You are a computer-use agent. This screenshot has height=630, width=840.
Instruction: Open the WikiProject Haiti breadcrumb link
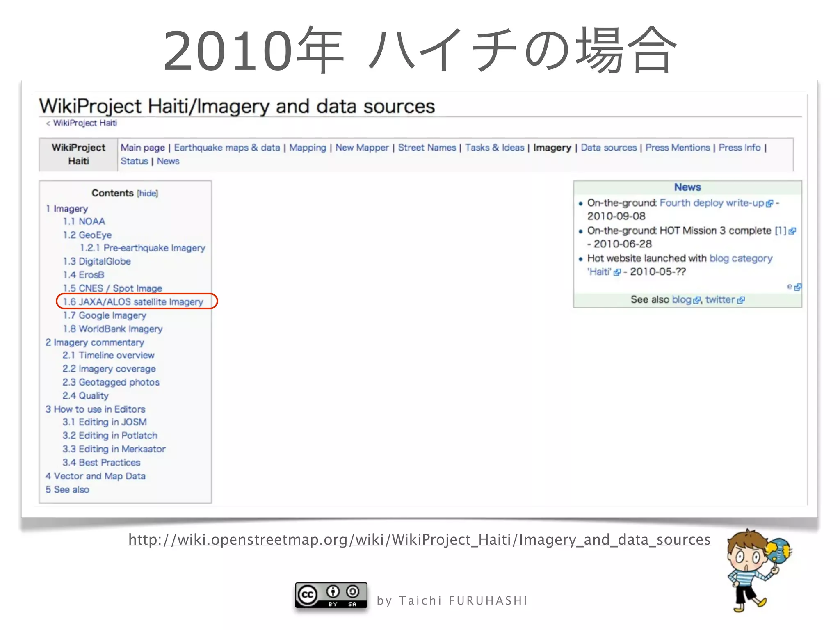[x=85, y=123]
